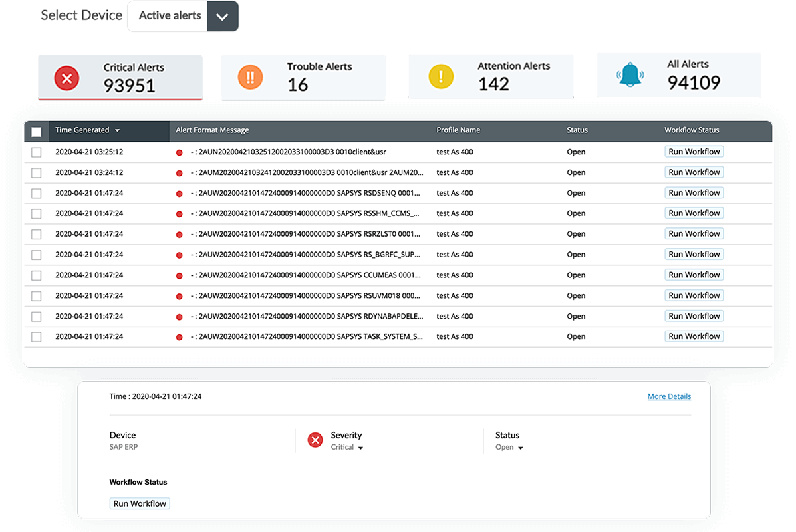This screenshot has height=532, width=796.
Task: Click red dot of 03:25:12 alert row
Action: [x=179, y=152]
